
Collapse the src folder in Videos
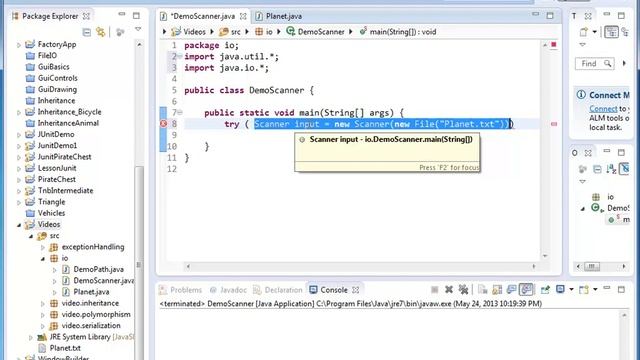tap(31, 236)
